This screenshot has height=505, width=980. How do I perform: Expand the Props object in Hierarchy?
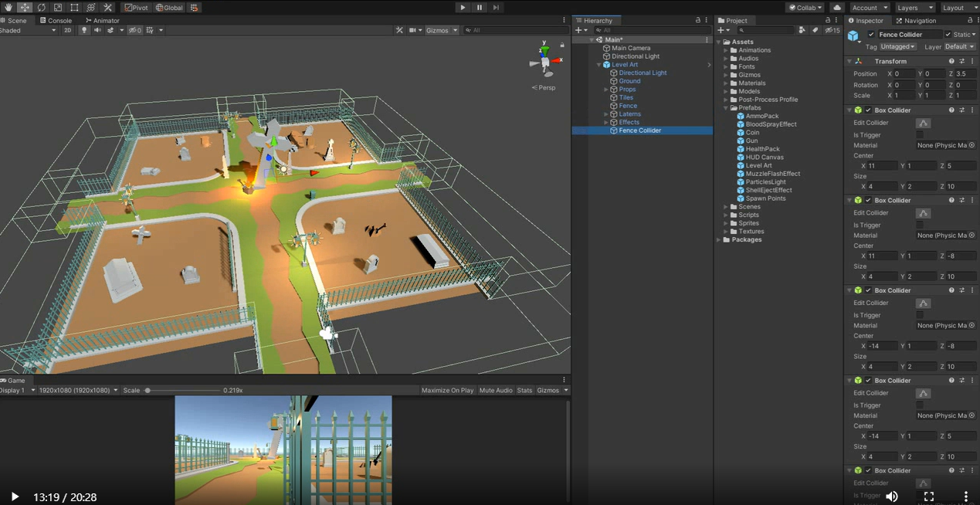pos(607,90)
